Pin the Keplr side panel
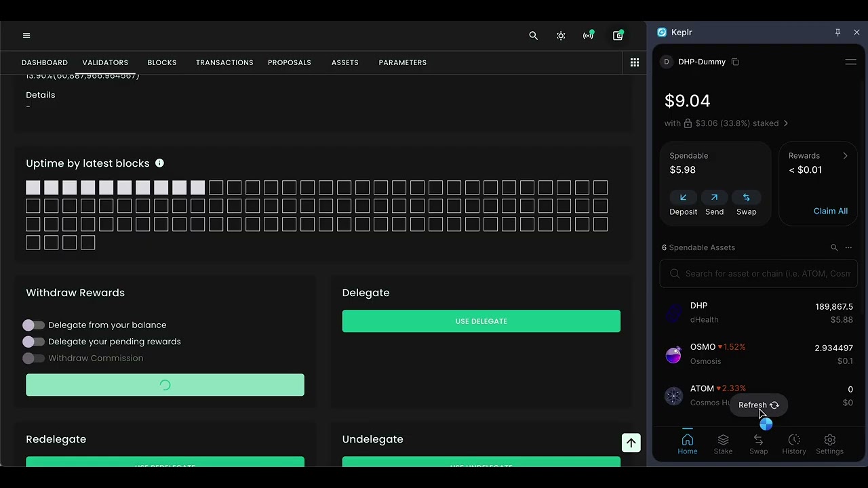 coord(837,32)
